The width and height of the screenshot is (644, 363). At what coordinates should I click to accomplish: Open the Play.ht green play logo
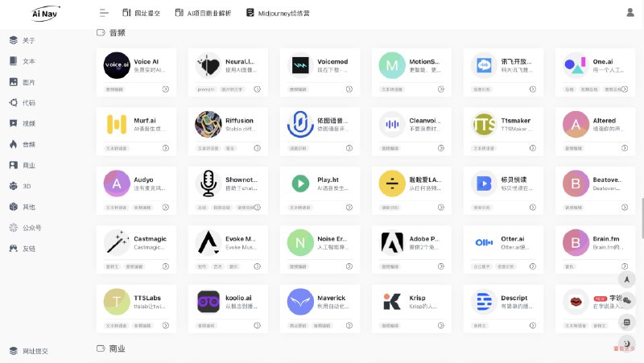pos(300,184)
